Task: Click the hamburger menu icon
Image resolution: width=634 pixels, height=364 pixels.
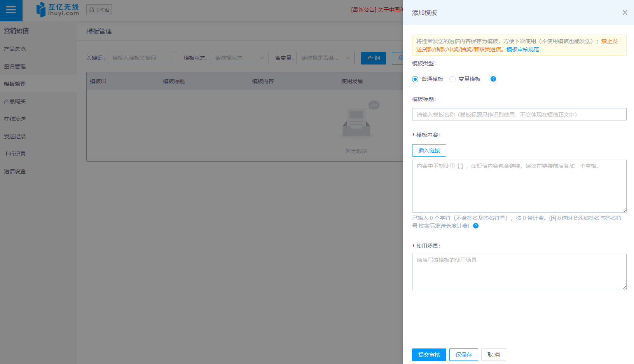Action: click(x=11, y=10)
